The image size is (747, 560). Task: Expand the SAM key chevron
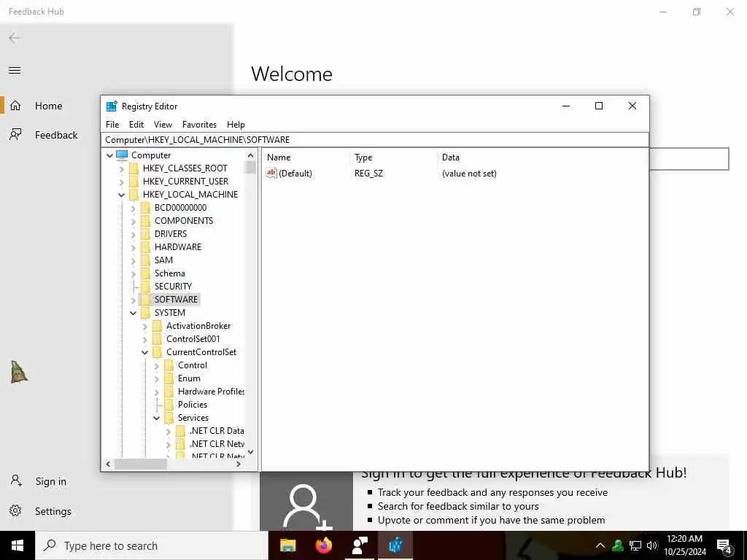point(133,260)
